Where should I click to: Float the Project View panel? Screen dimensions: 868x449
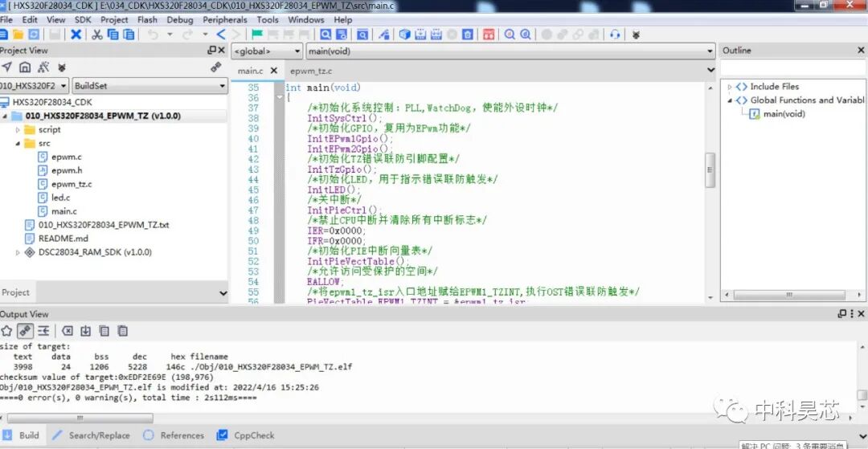(x=212, y=51)
